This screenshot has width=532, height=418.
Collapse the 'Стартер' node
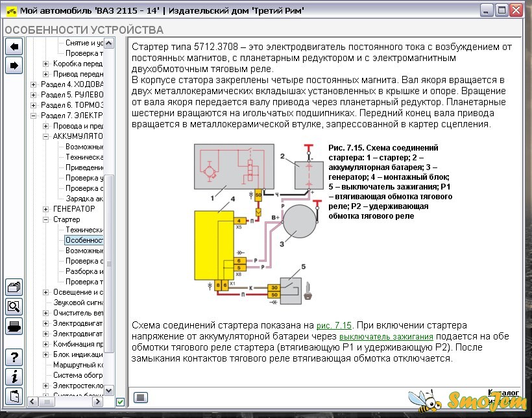click(46, 219)
